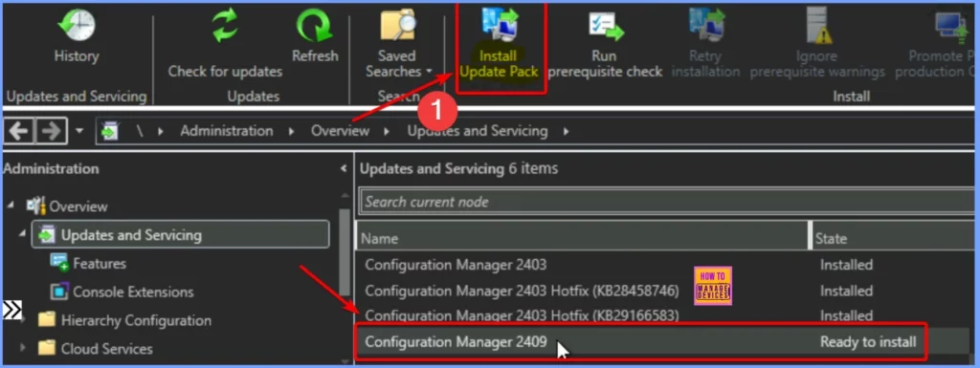980x368 pixels.
Task: Select Administration in the breadcrumb
Action: click(226, 131)
